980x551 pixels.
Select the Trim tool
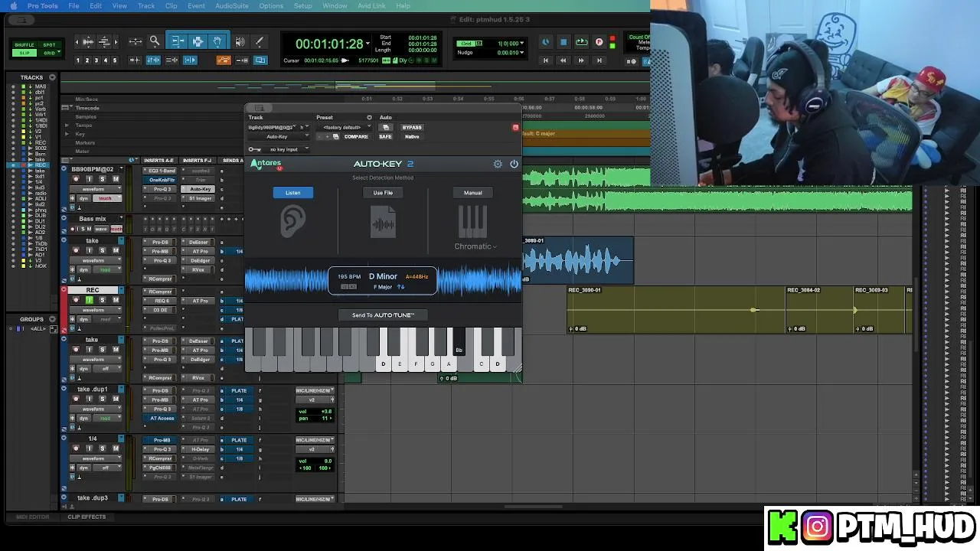click(x=178, y=41)
